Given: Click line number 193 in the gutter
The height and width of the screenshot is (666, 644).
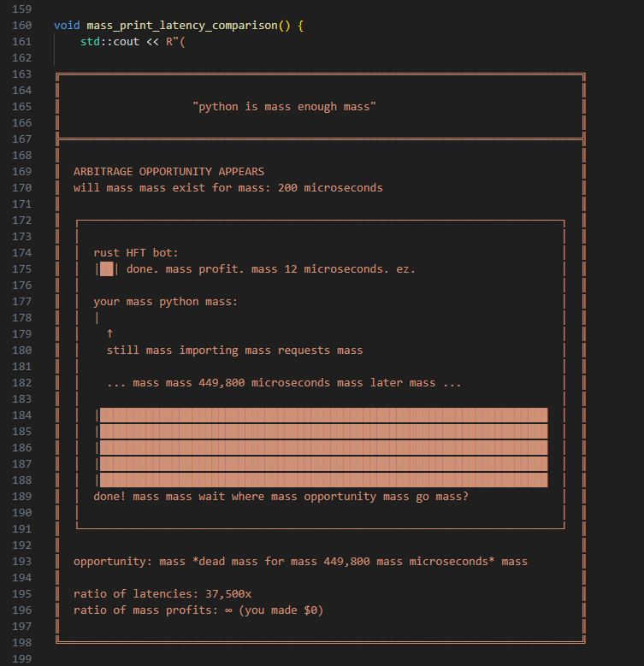Looking at the screenshot, I should point(21,562).
